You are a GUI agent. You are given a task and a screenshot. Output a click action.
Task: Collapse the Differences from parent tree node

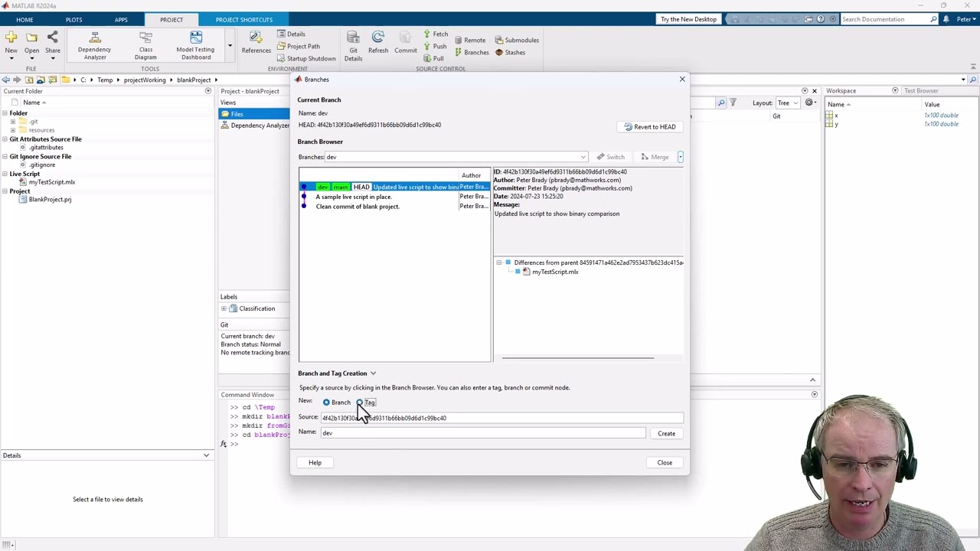click(x=498, y=262)
